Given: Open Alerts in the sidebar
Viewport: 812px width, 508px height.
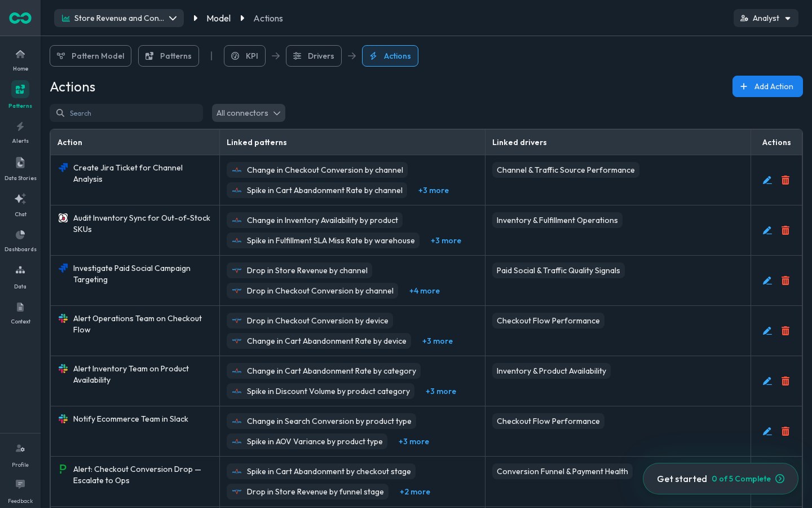Looking at the screenshot, I should click(x=20, y=132).
